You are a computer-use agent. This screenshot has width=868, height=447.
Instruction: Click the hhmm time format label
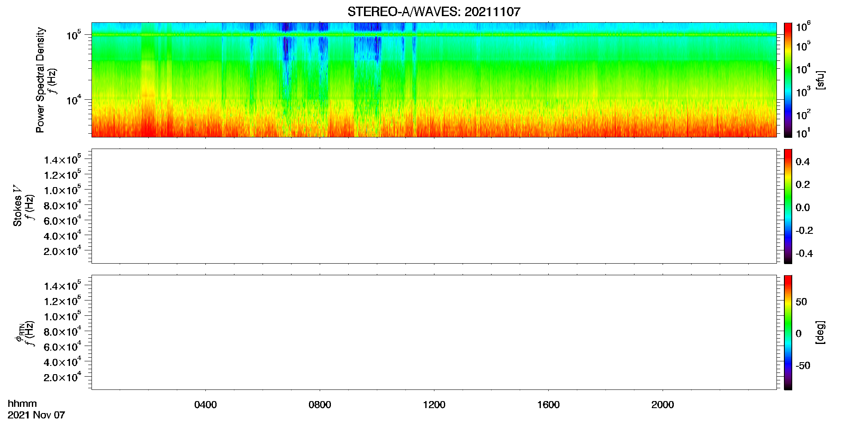[22, 404]
